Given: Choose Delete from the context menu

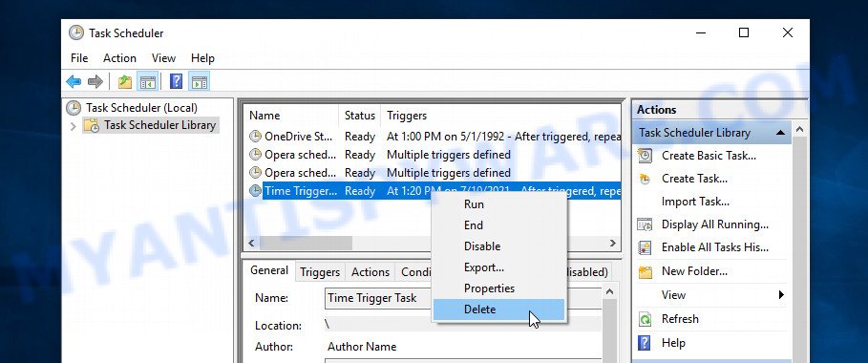Looking at the screenshot, I should pos(498,310).
